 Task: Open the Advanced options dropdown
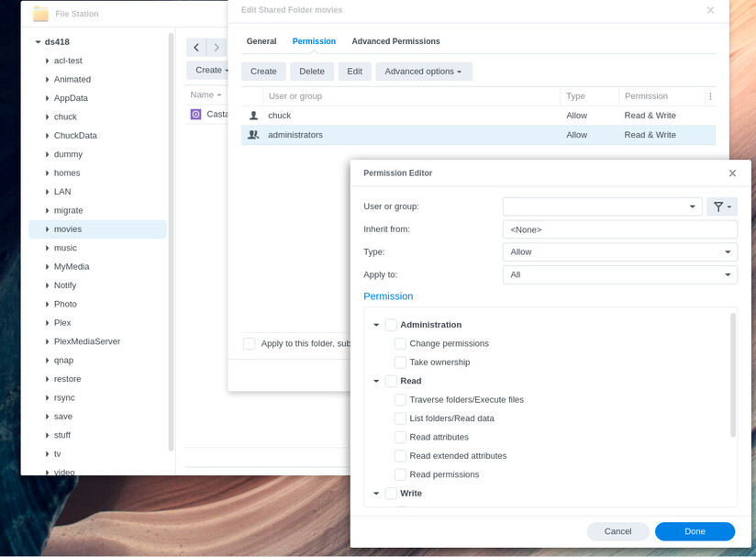pos(423,72)
